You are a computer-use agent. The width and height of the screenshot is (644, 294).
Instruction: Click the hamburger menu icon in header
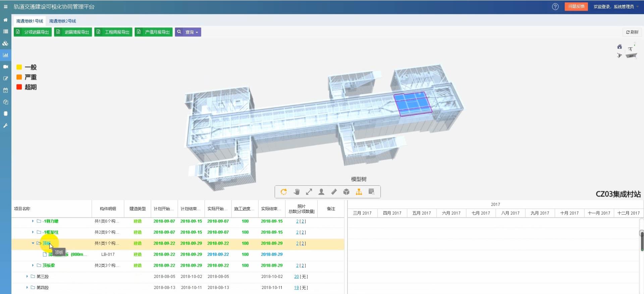click(6, 7)
